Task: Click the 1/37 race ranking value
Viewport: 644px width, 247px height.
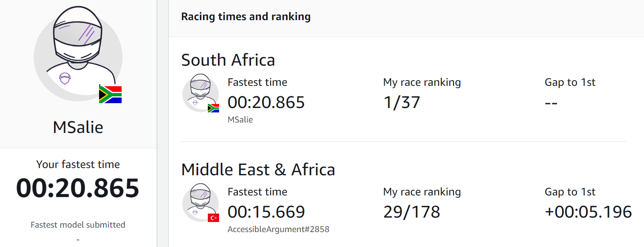Action: coord(402,102)
